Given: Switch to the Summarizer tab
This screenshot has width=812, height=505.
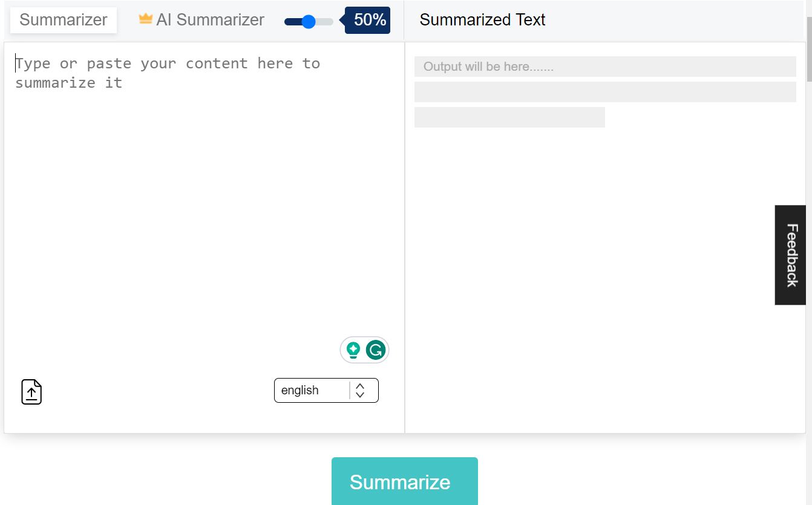Looking at the screenshot, I should point(63,20).
